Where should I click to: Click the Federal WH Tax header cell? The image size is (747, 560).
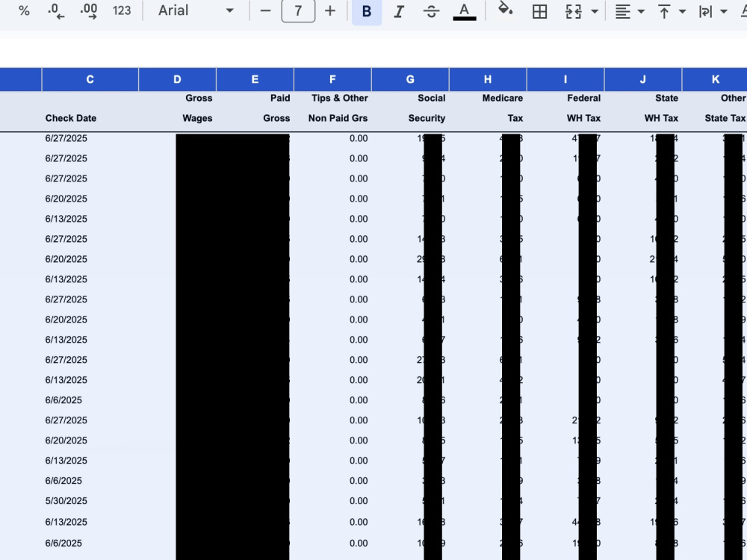[x=565, y=111]
